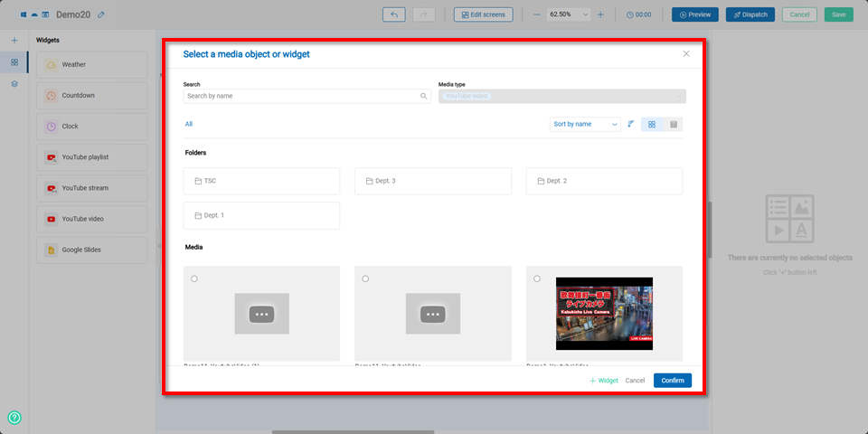Open the Dept. 2 folder

coord(604,181)
